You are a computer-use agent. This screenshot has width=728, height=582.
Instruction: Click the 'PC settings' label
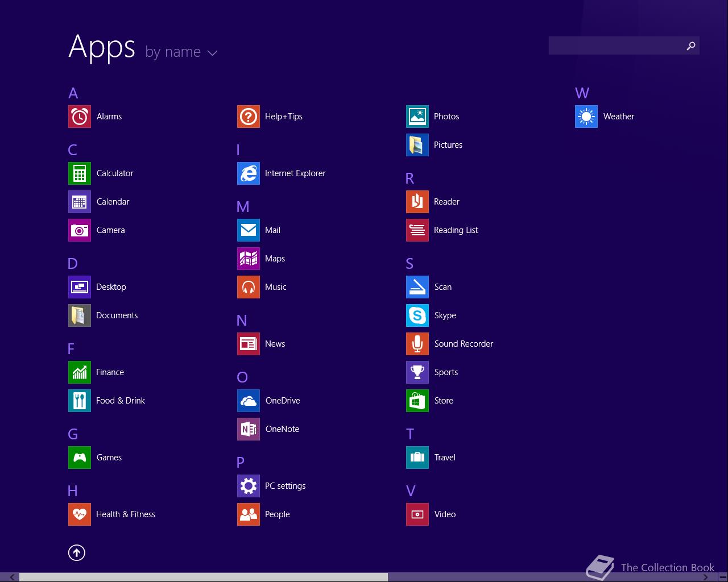pos(285,486)
